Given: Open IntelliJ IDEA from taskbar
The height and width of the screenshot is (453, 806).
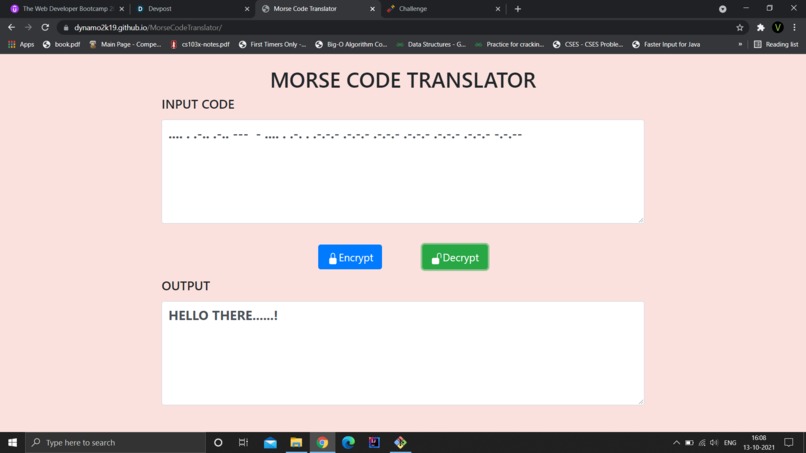Looking at the screenshot, I should tap(374, 442).
